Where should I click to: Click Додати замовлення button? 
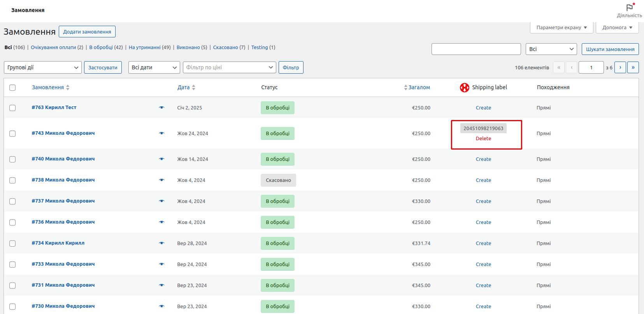[87, 32]
